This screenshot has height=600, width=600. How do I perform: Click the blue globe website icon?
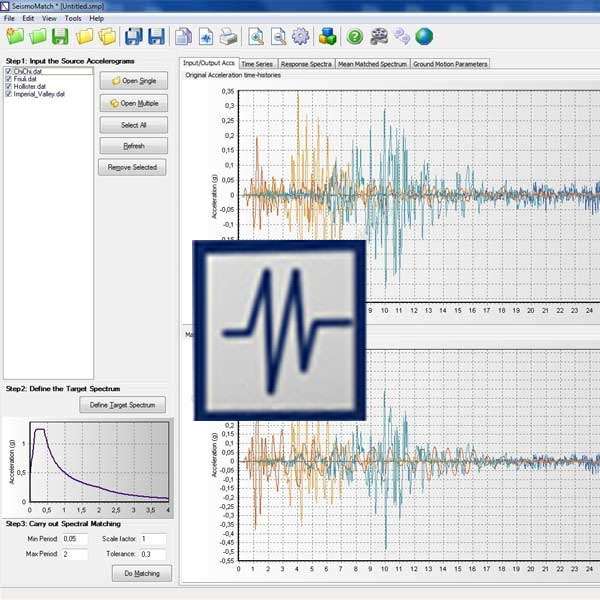click(424, 37)
